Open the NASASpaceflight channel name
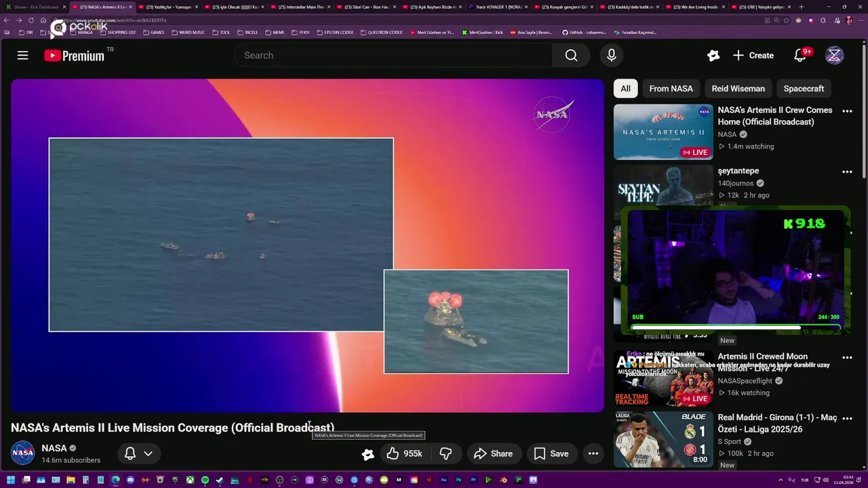Viewport: 868px width, 488px height. pyautogui.click(x=746, y=381)
